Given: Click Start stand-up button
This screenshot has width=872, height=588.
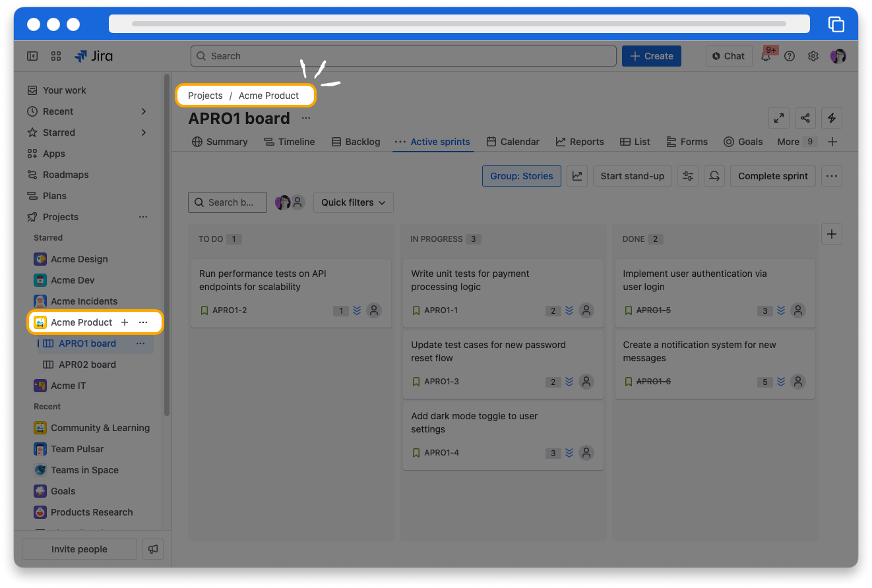Looking at the screenshot, I should (633, 176).
